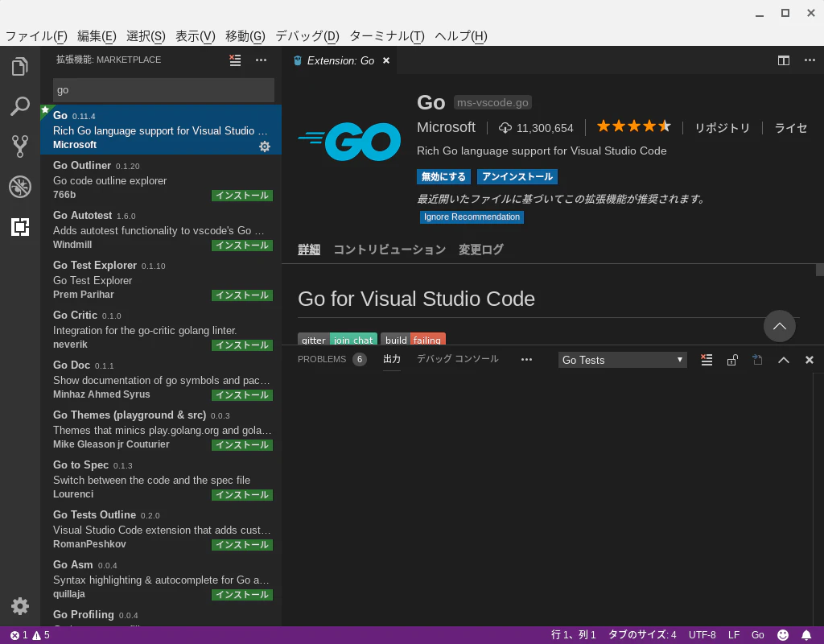Screen dimensions: 824x644
Task: Close the bottom panel
Action: pos(810,360)
